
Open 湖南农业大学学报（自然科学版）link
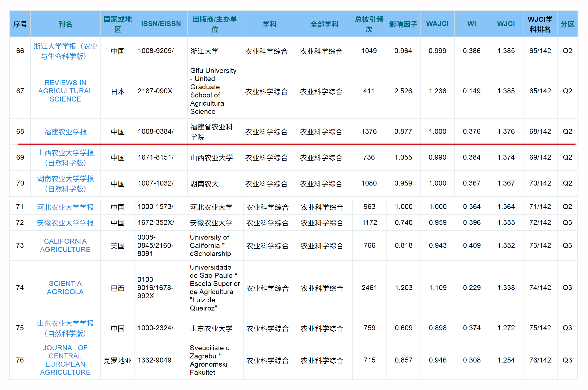(65, 184)
